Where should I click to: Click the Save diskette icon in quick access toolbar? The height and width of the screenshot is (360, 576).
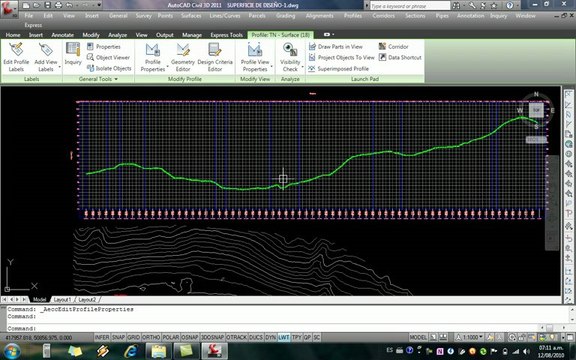click(47, 6)
